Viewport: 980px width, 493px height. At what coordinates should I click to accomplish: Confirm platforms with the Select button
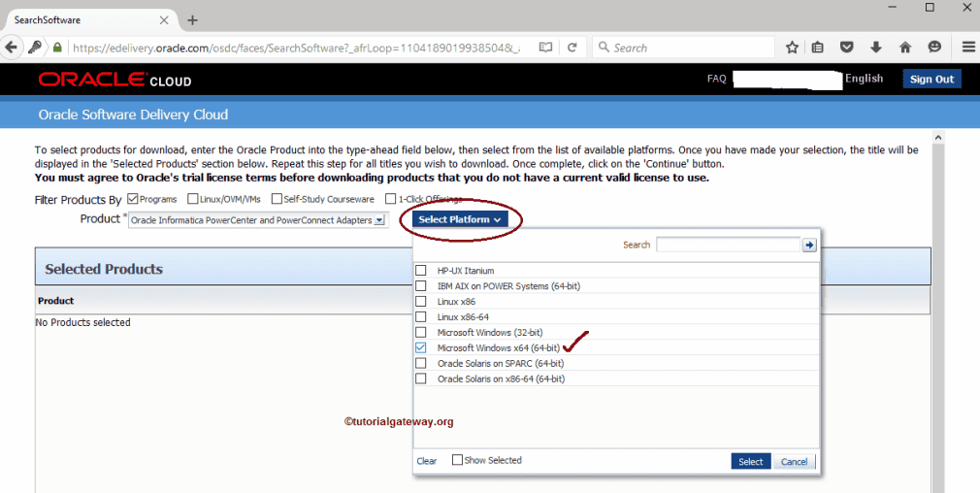coord(751,462)
